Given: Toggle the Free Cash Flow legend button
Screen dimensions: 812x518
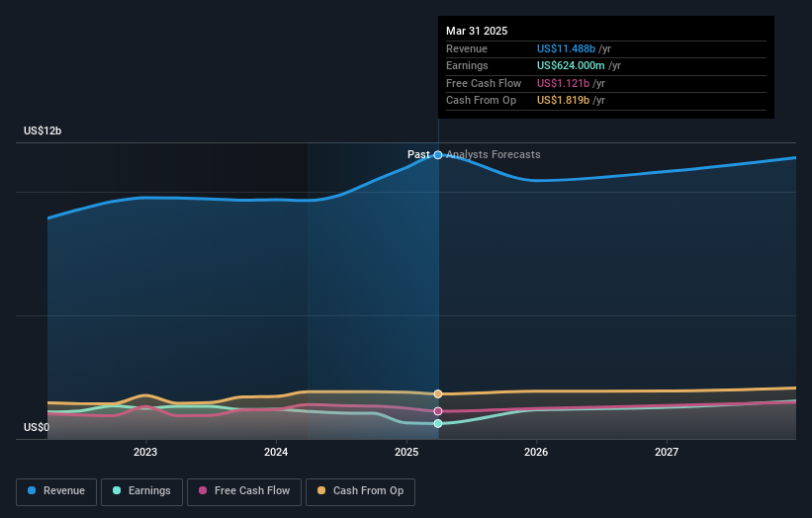Looking at the screenshot, I should point(244,491).
